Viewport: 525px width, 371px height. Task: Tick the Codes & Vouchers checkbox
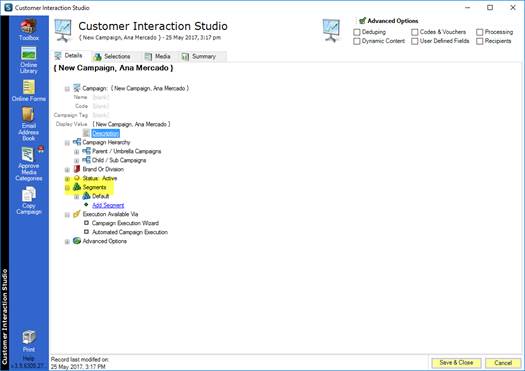(415, 32)
